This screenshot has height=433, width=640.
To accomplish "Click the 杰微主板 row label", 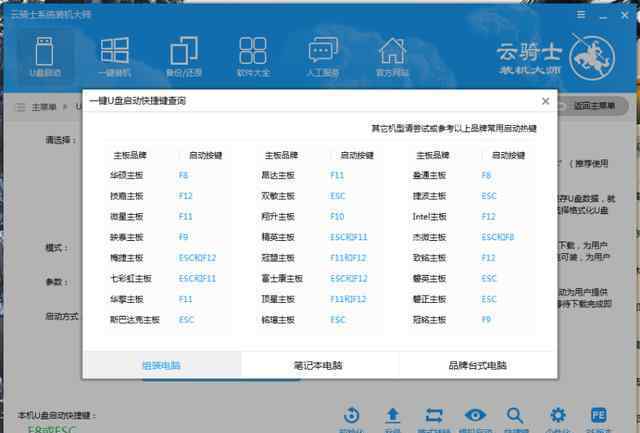I will pos(429,237).
